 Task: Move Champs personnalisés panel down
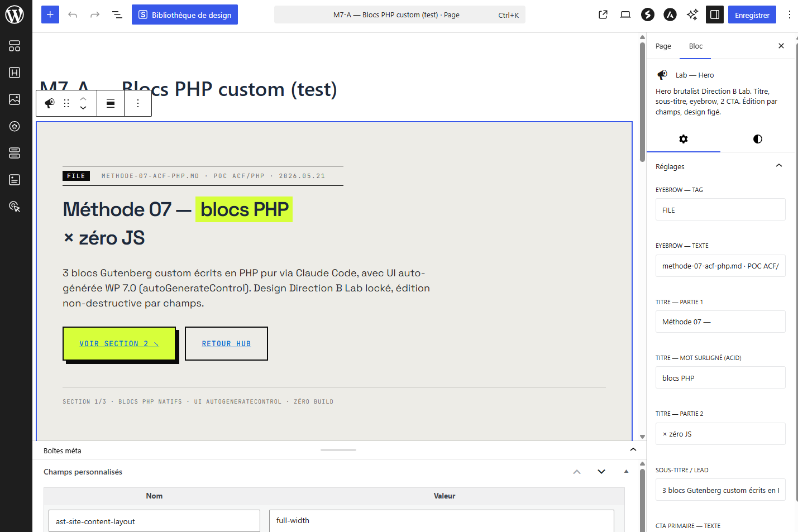pyautogui.click(x=601, y=472)
